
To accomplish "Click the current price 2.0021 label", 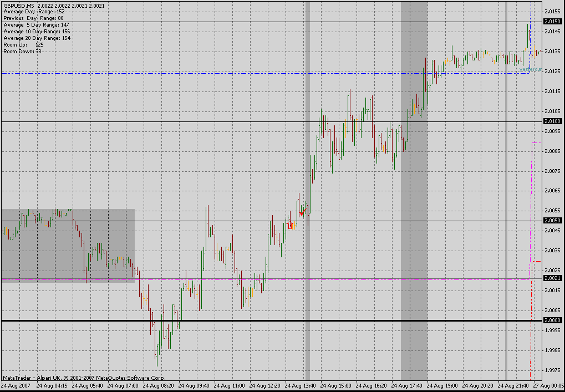I will click(x=552, y=278).
